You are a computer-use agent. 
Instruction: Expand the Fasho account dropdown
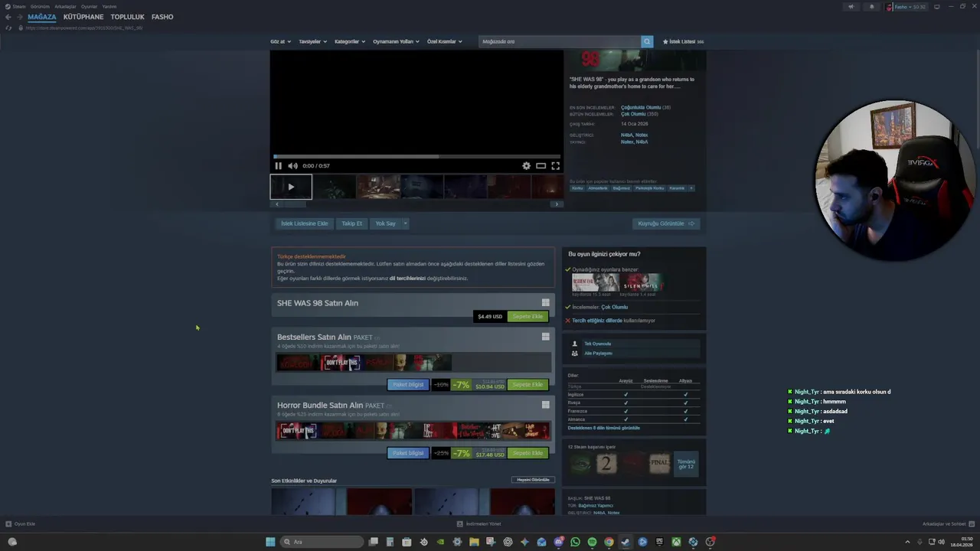(906, 7)
